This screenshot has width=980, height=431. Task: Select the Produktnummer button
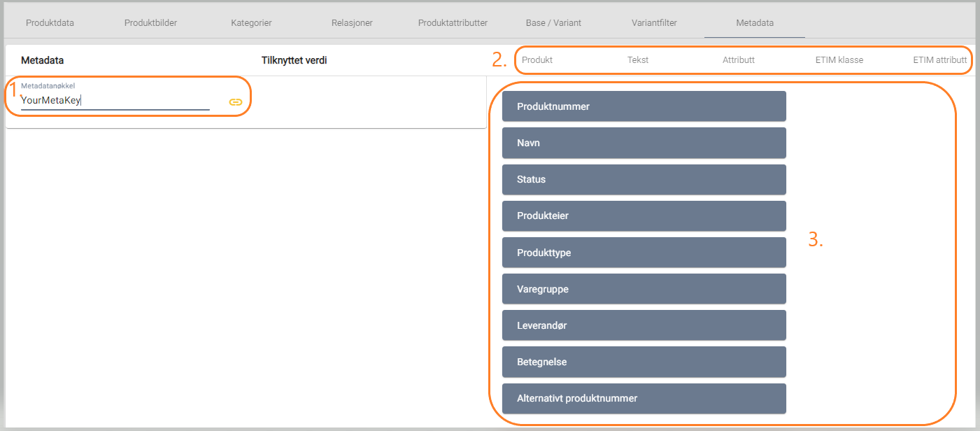(644, 106)
